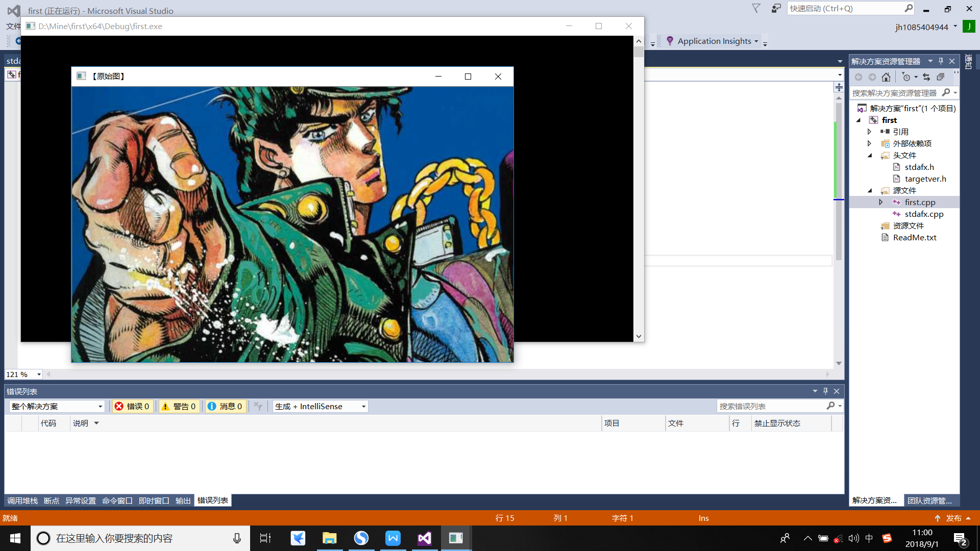Image resolution: width=980 pixels, height=551 pixels.
Task: Switch to the 命令窗口 tab
Action: click(x=117, y=500)
